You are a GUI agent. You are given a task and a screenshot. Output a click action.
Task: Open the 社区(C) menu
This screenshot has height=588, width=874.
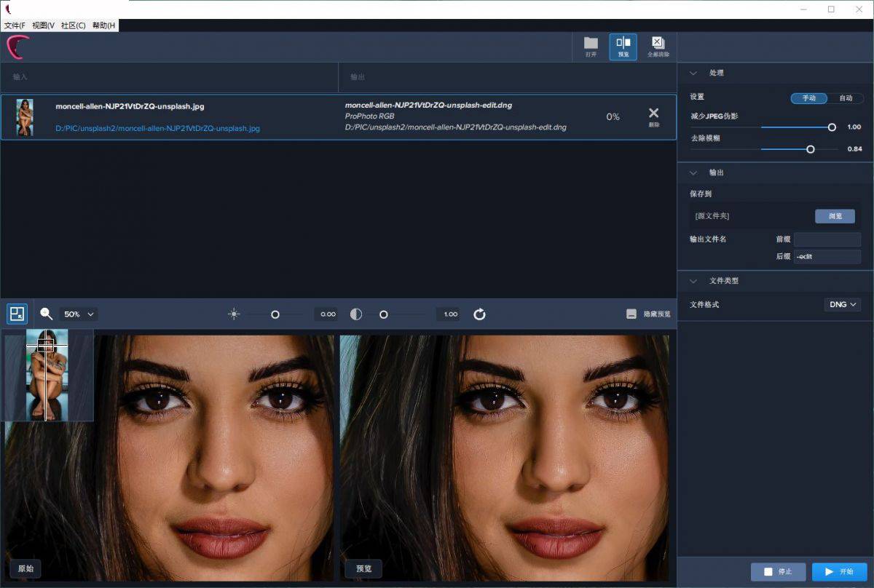point(73,25)
